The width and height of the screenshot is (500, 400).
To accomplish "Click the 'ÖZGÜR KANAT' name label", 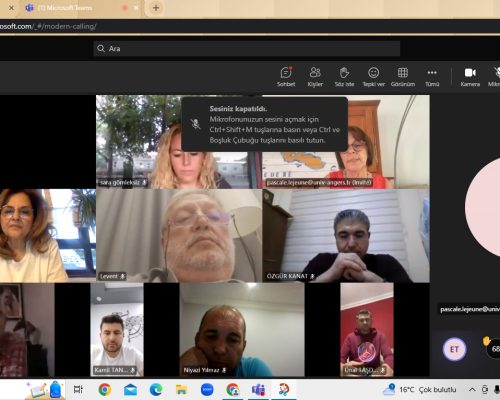I will point(290,276).
